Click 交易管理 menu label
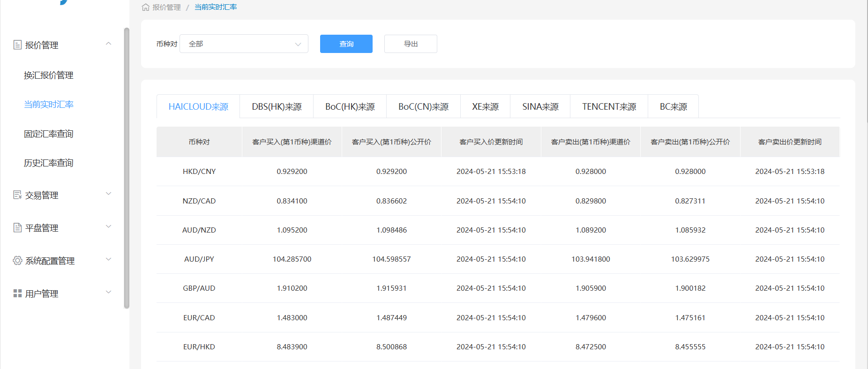This screenshot has width=868, height=369. (42, 195)
